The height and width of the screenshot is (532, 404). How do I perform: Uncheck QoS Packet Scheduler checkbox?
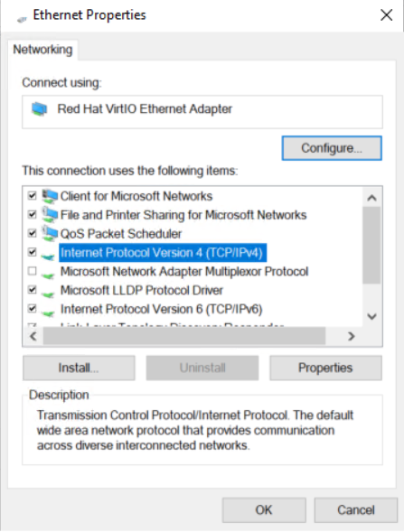click(33, 233)
